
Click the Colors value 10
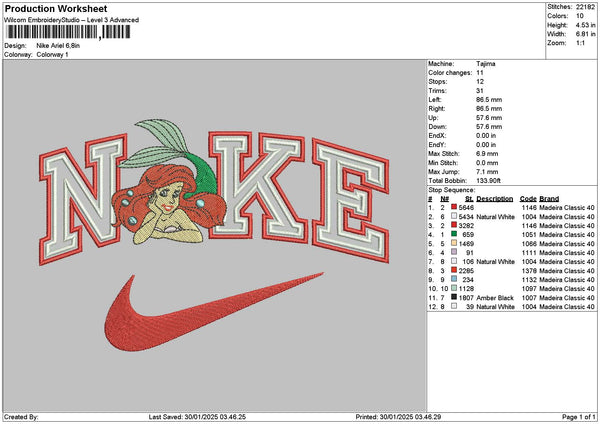tap(580, 16)
